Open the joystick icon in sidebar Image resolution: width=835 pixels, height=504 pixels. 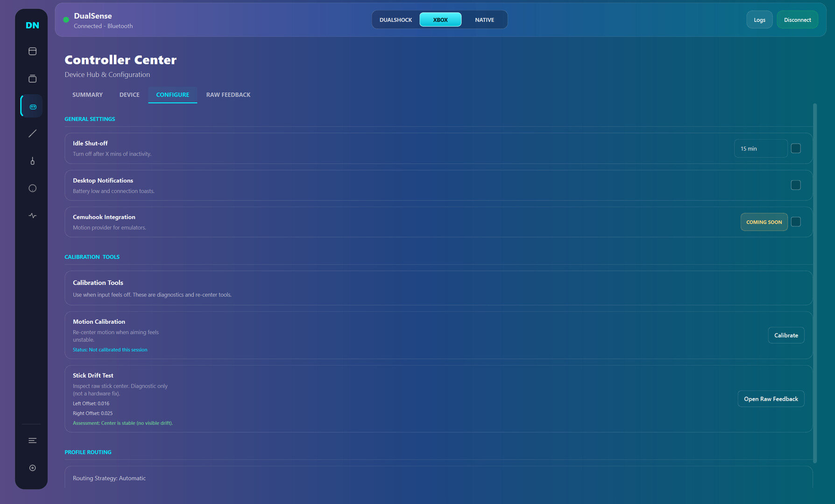32,161
